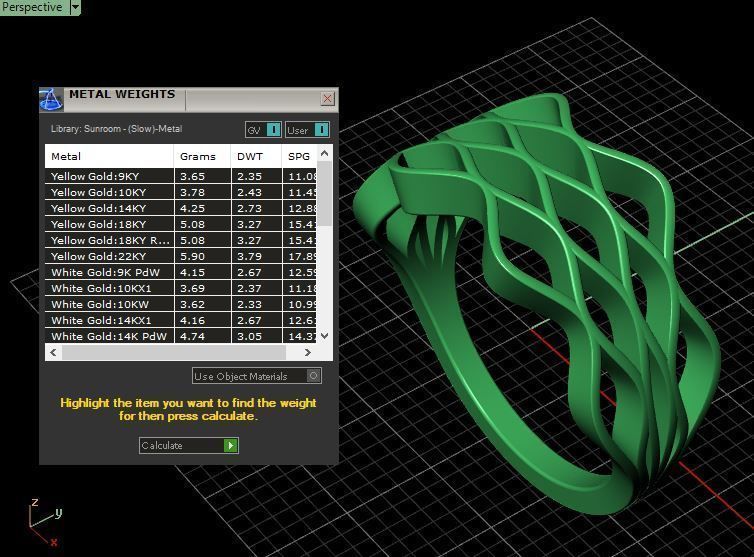Click the horizontal scroll right arrow

pyautogui.click(x=308, y=353)
